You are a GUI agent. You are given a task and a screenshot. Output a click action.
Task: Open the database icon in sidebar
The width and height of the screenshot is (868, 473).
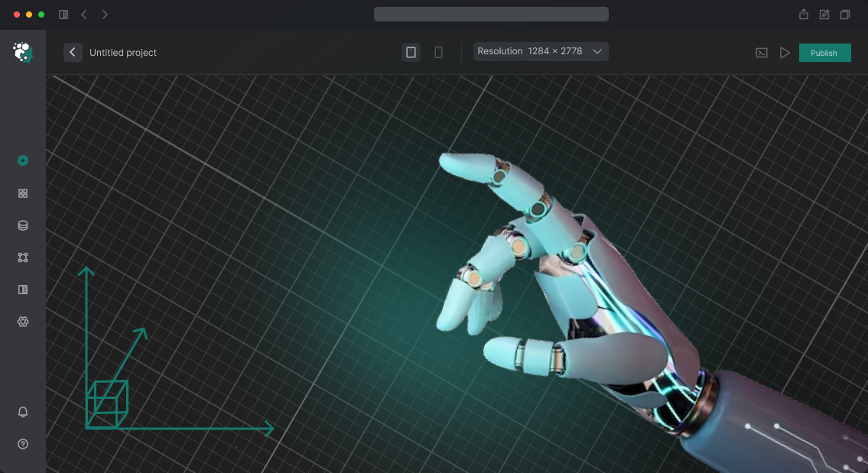tap(23, 225)
